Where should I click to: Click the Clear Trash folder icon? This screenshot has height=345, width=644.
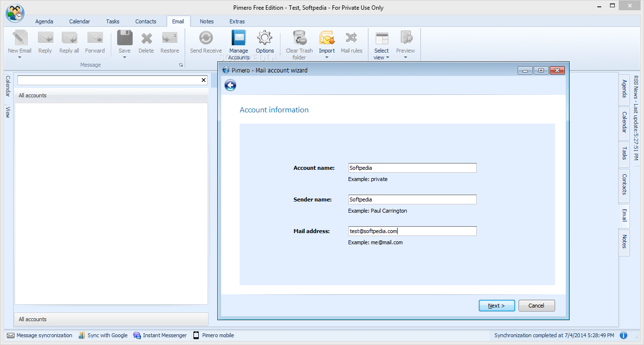pos(299,38)
